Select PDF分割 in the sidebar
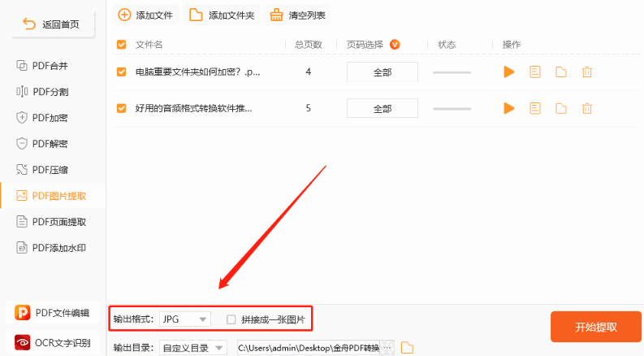The height and width of the screenshot is (356, 644). [42, 92]
